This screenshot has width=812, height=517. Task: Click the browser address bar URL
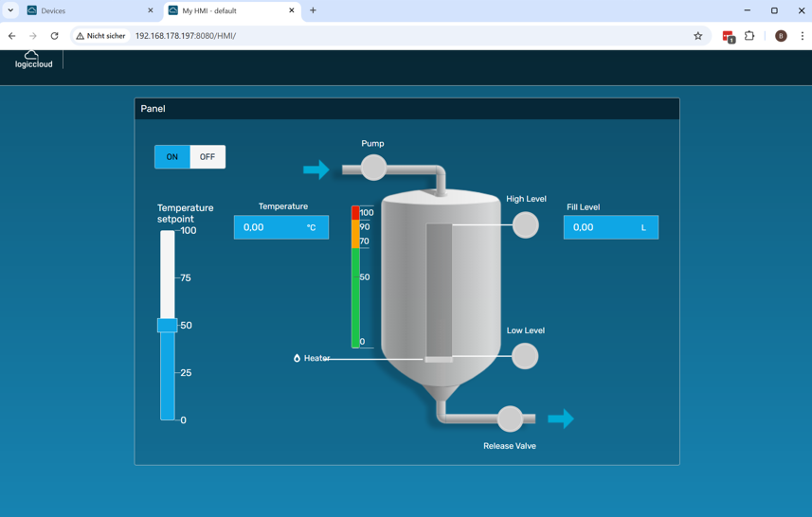(186, 36)
